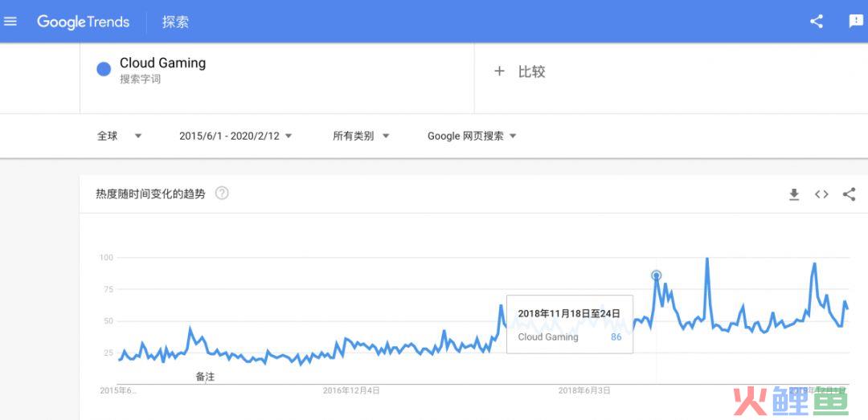This screenshot has width=868, height=420.
Task: Download the chart data as CSV
Action: point(794,194)
